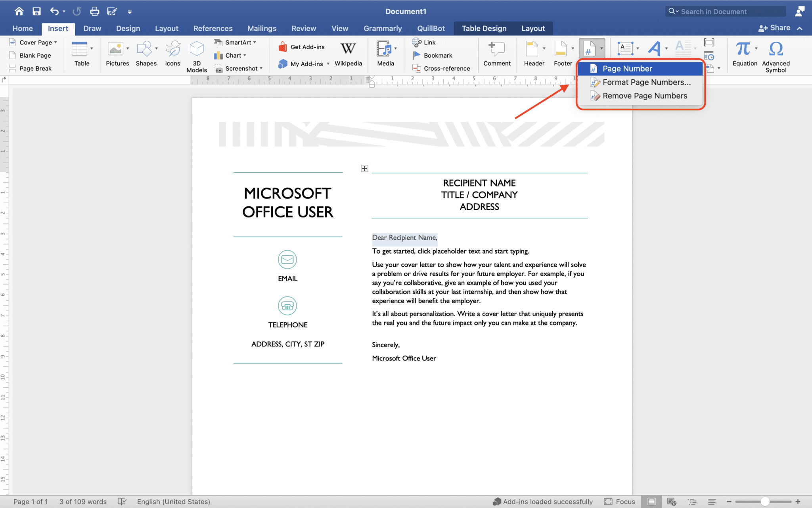Viewport: 812px width, 508px height.
Task: Click the Home icon in title bar
Action: [x=19, y=12]
